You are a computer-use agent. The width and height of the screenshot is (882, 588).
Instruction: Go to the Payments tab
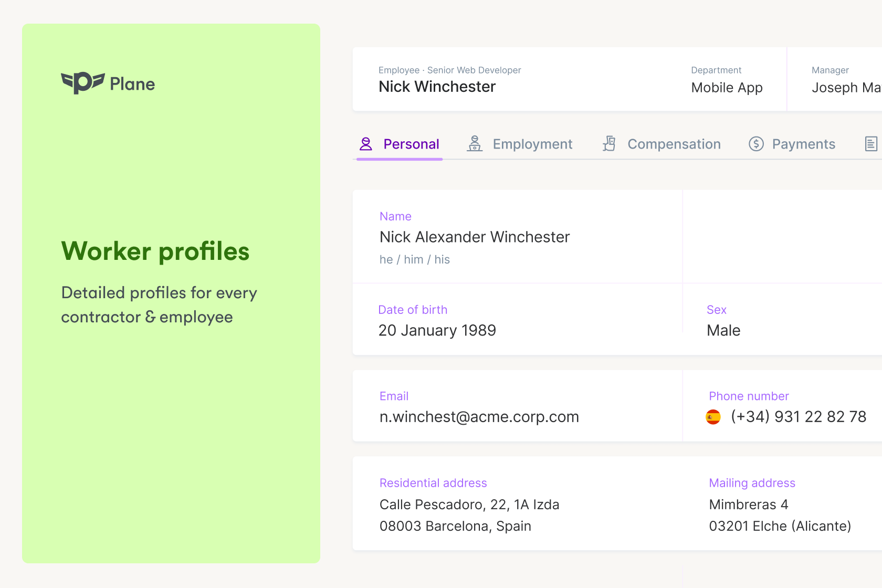pyautogui.click(x=803, y=144)
